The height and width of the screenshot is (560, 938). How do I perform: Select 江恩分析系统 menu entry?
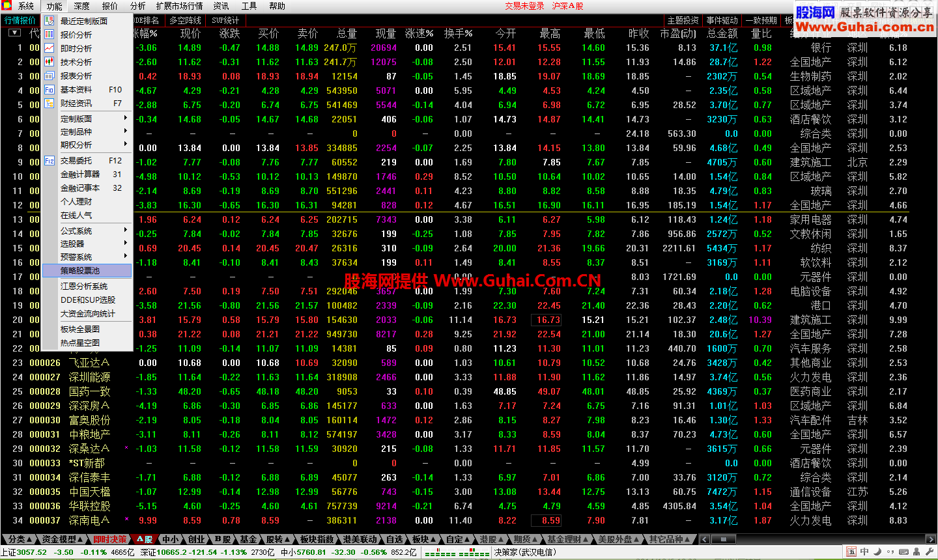87,287
